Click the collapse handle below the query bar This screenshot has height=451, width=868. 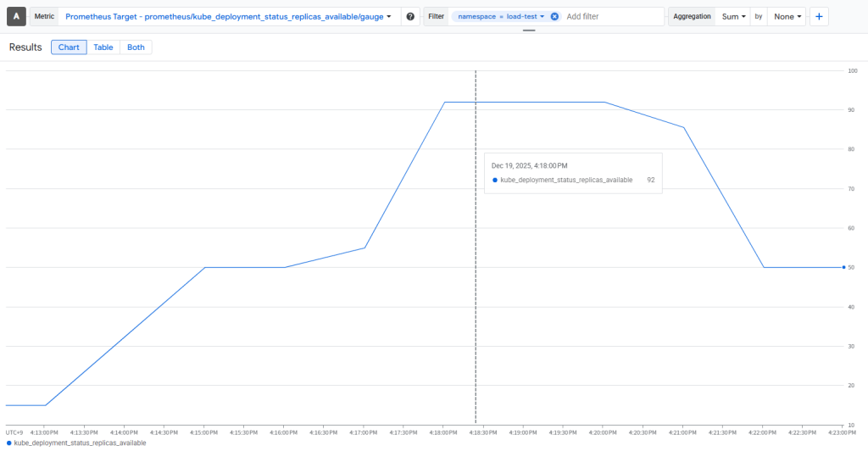(529, 31)
